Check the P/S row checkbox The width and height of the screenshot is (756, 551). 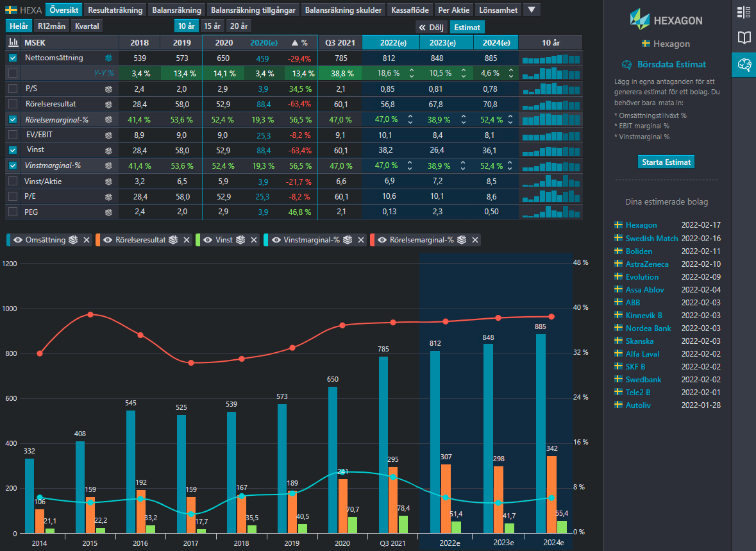click(13, 89)
